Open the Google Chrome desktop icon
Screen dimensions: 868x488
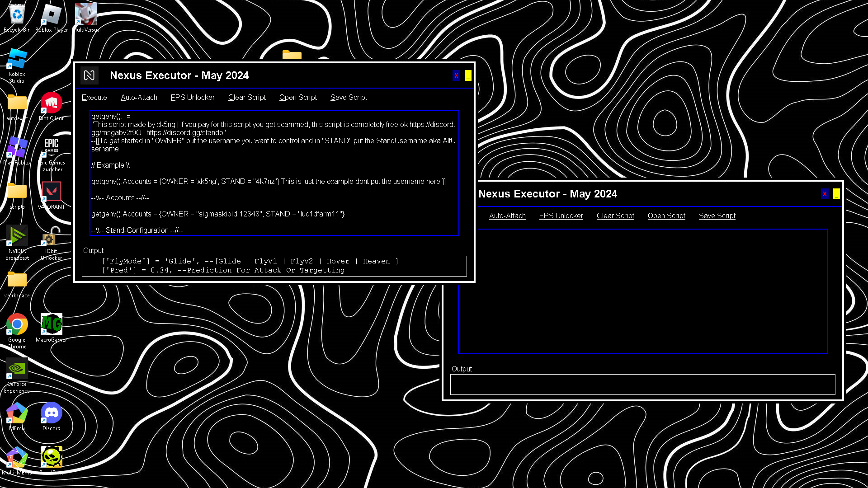pos(17,324)
